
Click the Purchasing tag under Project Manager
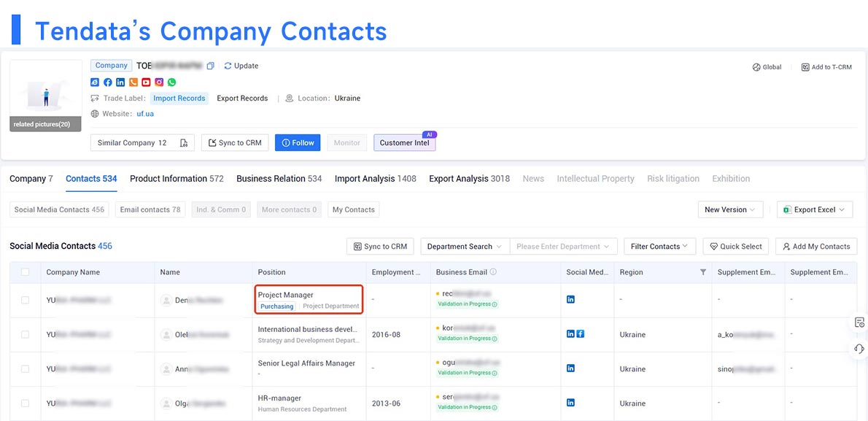click(276, 306)
